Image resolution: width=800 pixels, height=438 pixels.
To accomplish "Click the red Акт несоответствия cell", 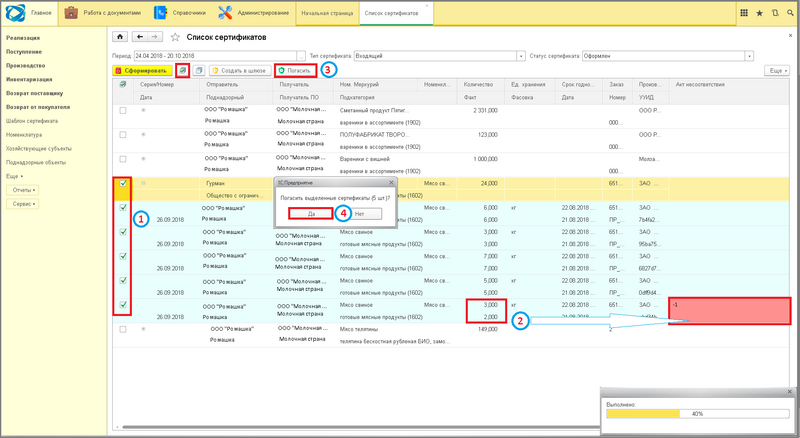I will (730, 311).
